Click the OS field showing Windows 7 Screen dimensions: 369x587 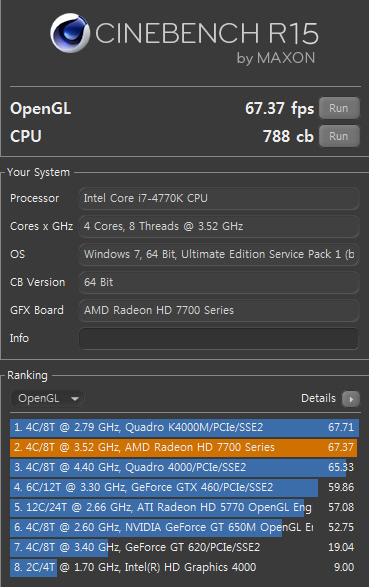coord(219,255)
